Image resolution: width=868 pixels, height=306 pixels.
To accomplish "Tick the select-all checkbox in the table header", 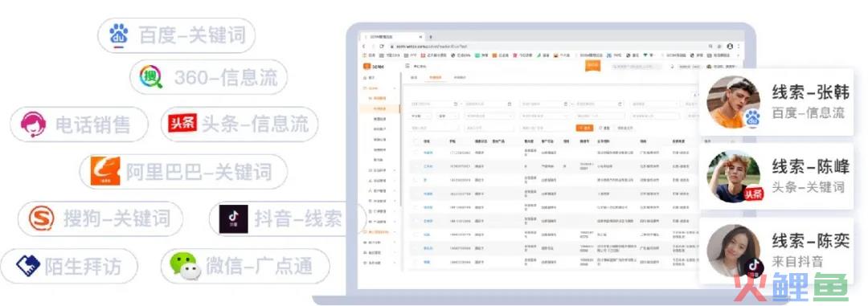I will pos(416,141).
